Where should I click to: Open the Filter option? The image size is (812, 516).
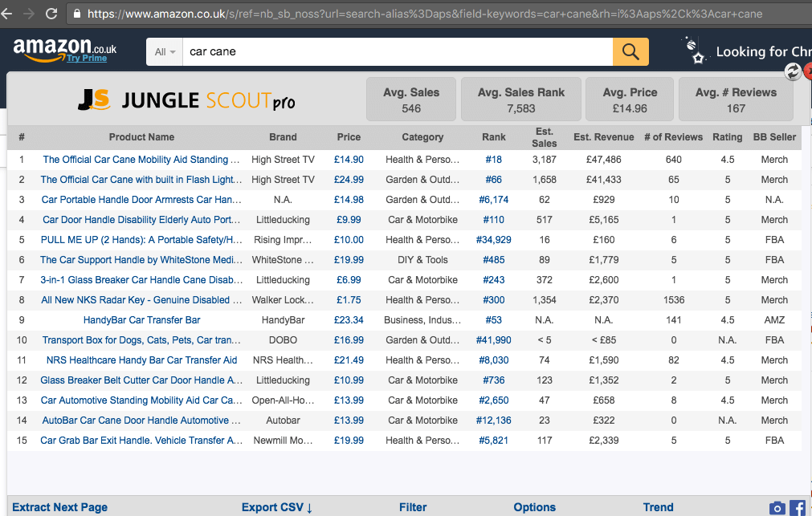point(413,507)
